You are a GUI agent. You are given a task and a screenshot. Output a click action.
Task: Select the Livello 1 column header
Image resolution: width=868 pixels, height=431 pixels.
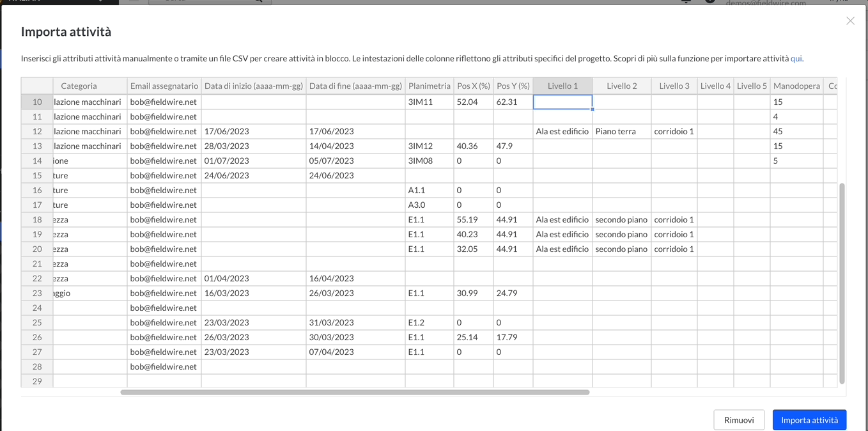562,86
